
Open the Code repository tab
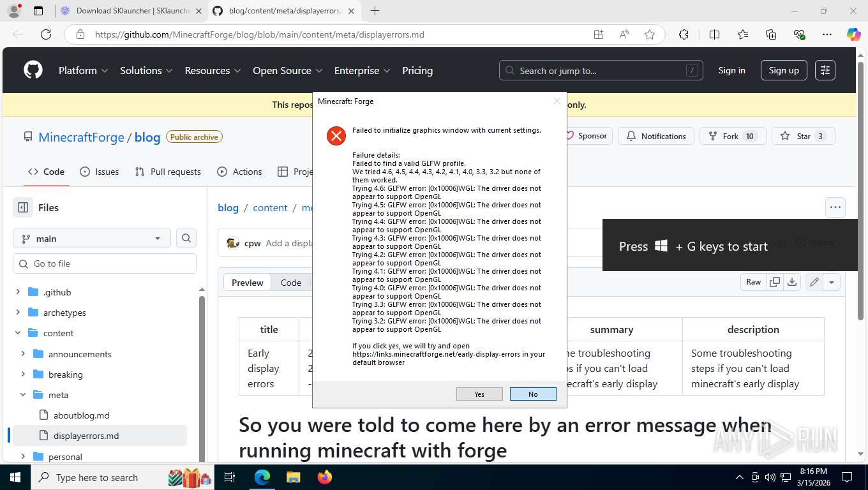pyautogui.click(x=46, y=172)
